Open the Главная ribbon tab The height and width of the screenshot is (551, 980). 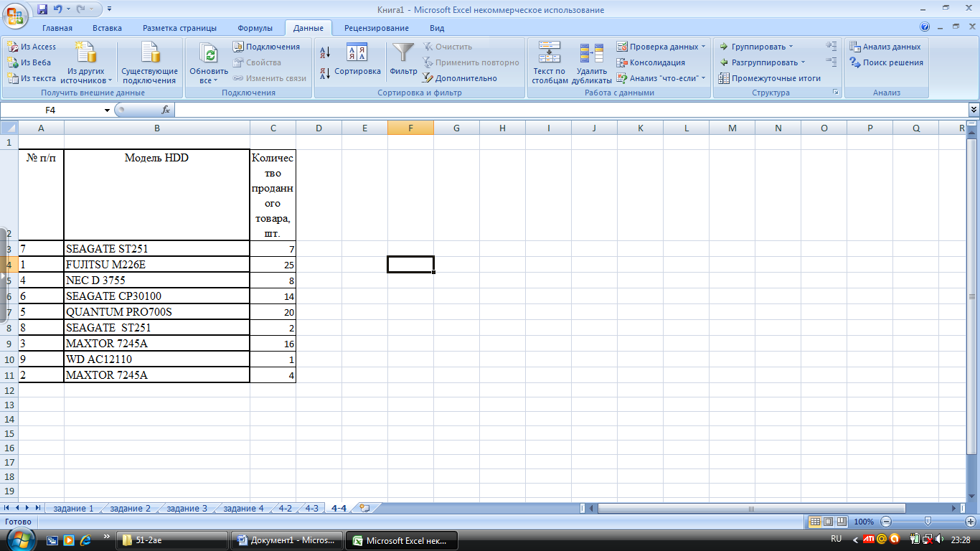(57, 28)
